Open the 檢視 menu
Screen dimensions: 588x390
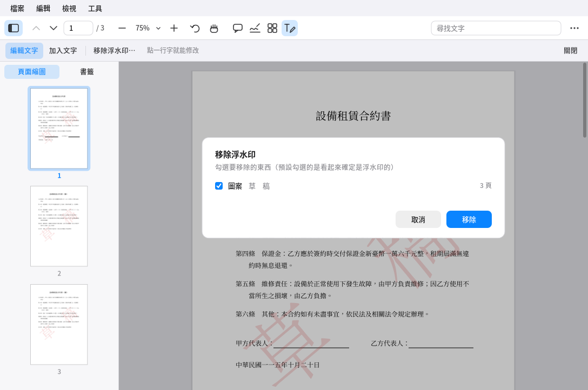coord(69,8)
